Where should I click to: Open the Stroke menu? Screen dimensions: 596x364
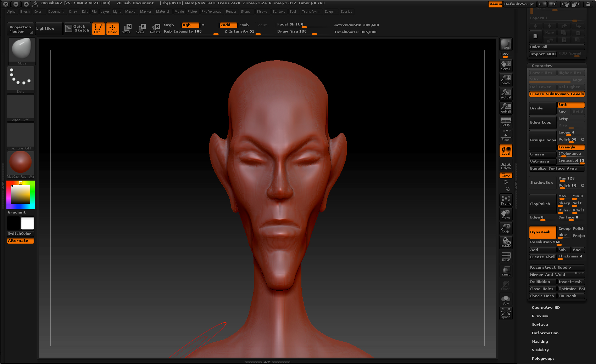(x=262, y=12)
